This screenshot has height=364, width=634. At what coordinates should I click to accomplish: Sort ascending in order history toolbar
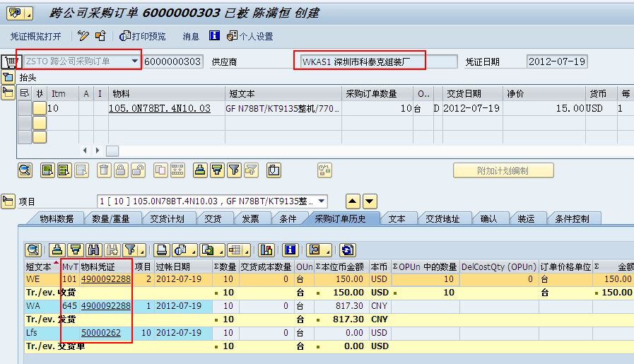57,250
